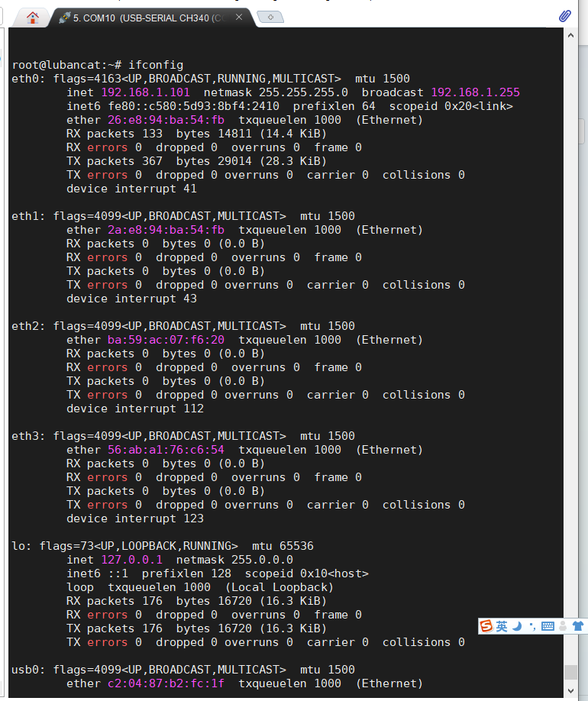Open a new tab with plus button
Screen dimensions: 588x701
pyautogui.click(x=270, y=18)
